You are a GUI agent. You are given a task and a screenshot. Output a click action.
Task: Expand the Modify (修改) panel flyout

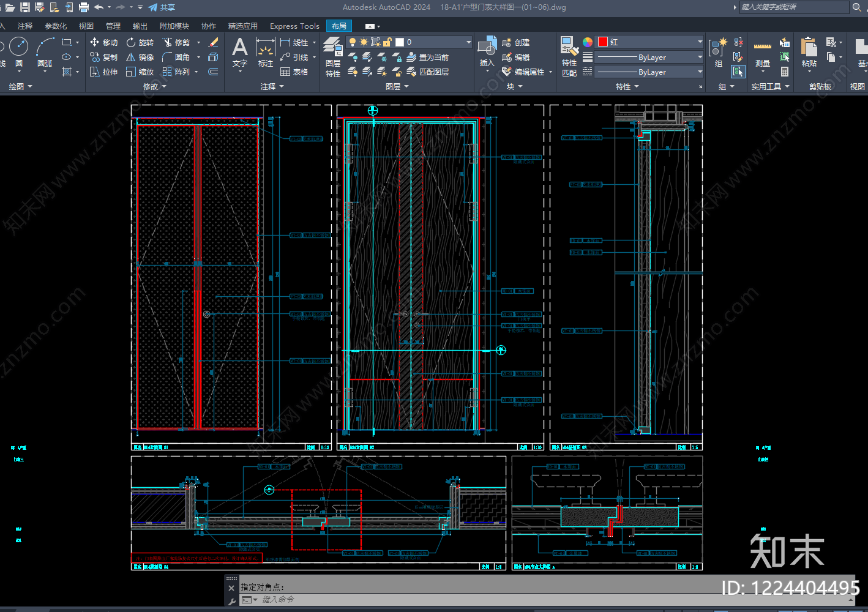click(155, 86)
